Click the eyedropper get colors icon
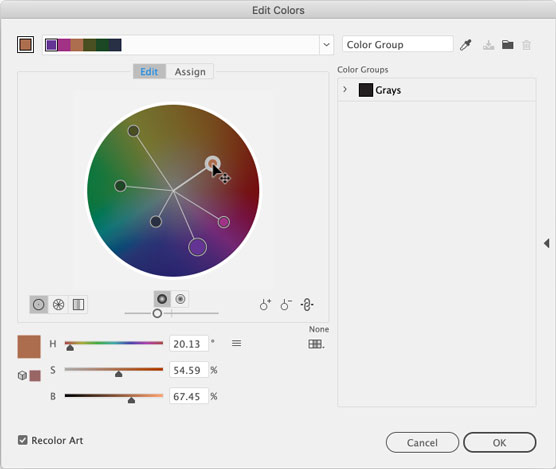 [465, 45]
